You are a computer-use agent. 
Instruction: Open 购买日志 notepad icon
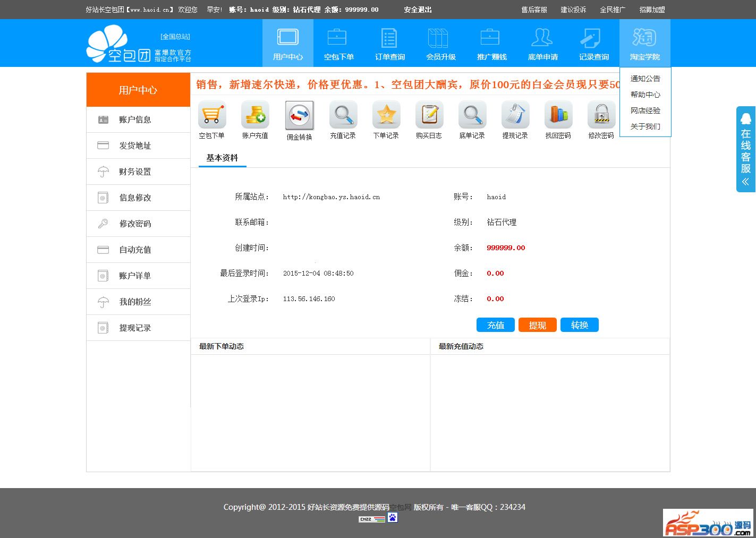pos(429,115)
